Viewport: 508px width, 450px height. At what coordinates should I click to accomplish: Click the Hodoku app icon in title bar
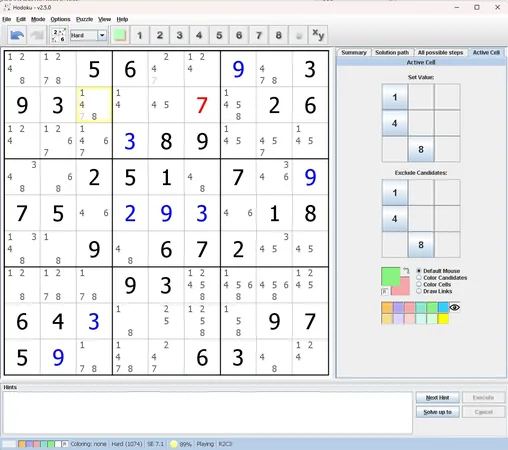click(x=7, y=7)
